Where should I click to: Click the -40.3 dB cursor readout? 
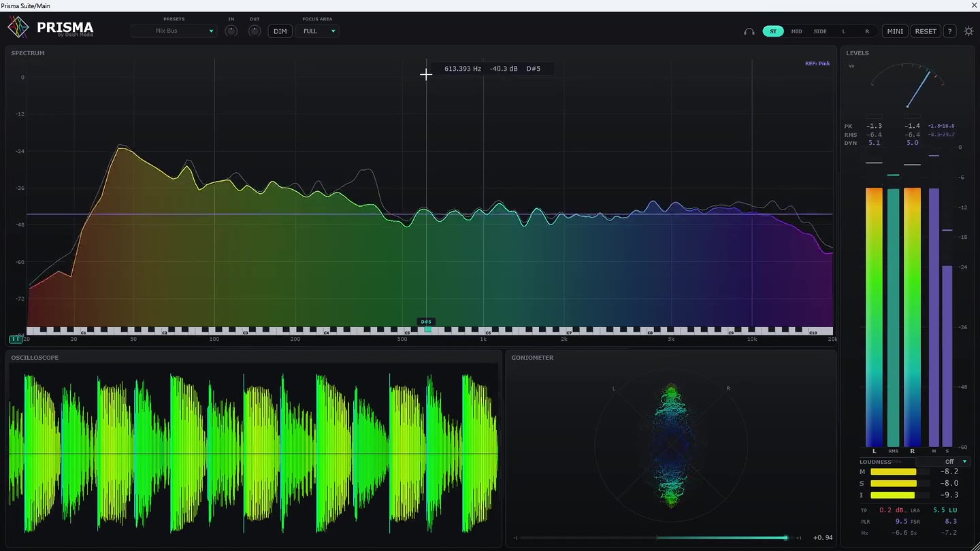click(x=504, y=69)
